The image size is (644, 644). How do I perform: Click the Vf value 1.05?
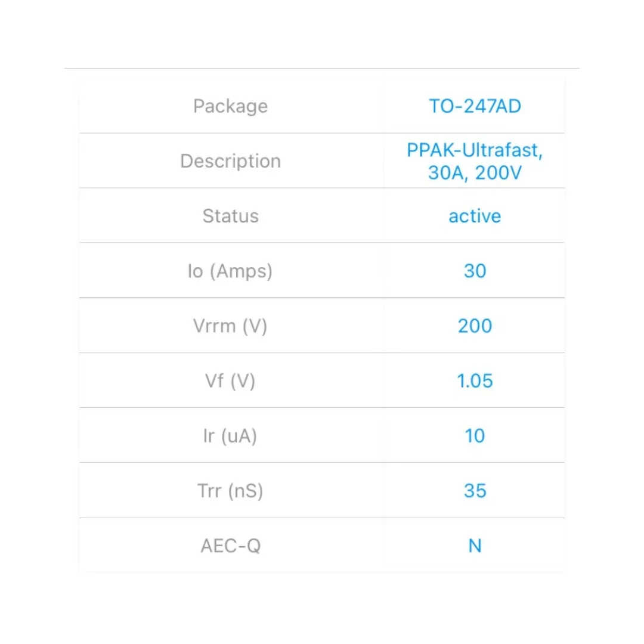click(x=475, y=380)
